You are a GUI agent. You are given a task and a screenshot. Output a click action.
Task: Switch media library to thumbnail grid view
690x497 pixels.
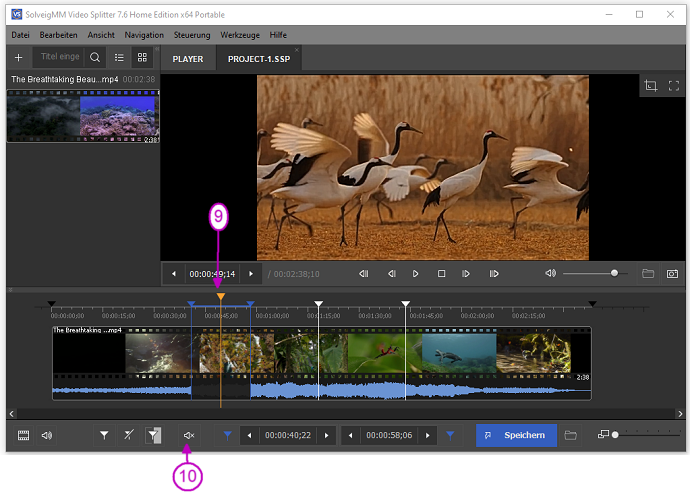click(x=142, y=58)
